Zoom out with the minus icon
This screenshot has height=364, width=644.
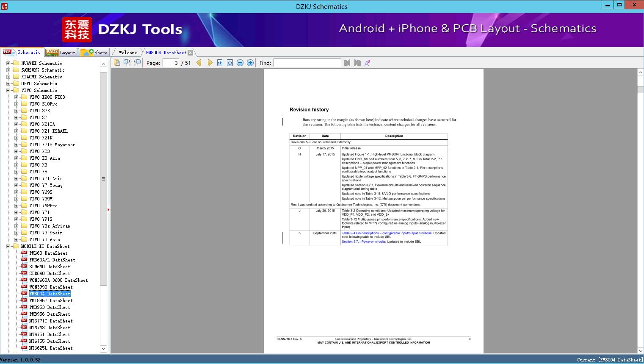click(240, 63)
